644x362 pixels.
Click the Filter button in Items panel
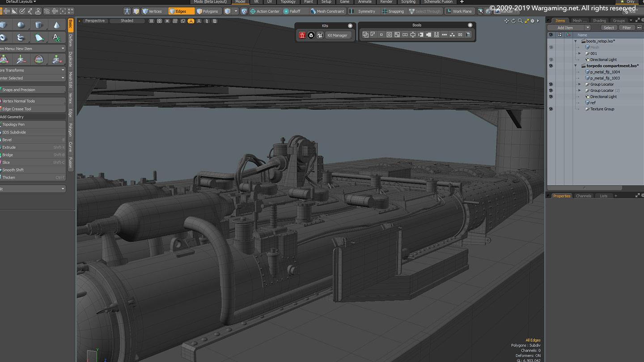(x=627, y=28)
